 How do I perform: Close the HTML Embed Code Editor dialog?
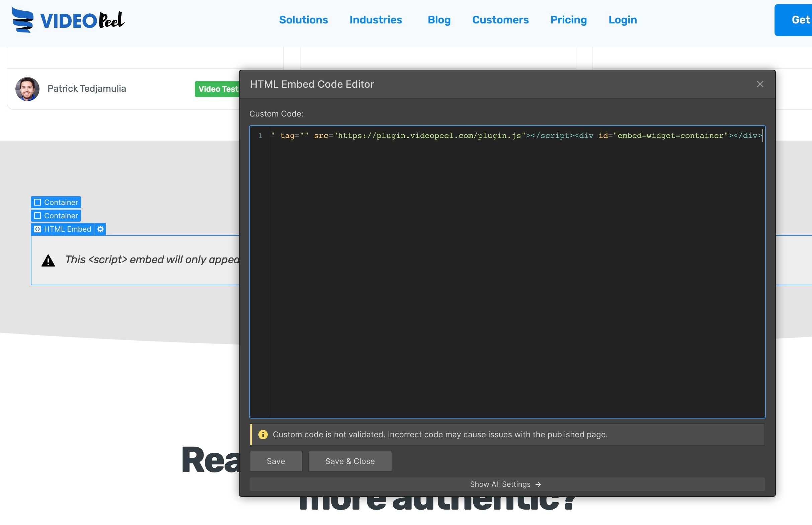(760, 84)
